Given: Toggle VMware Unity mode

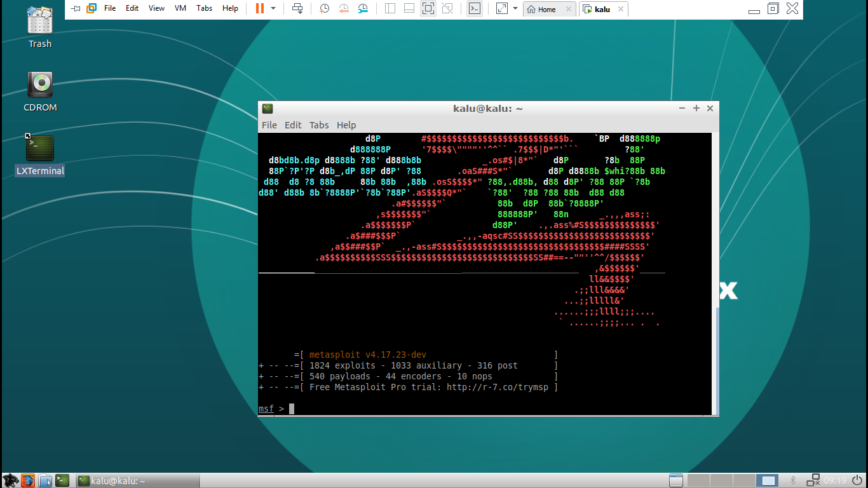Looking at the screenshot, I should coord(447,9).
